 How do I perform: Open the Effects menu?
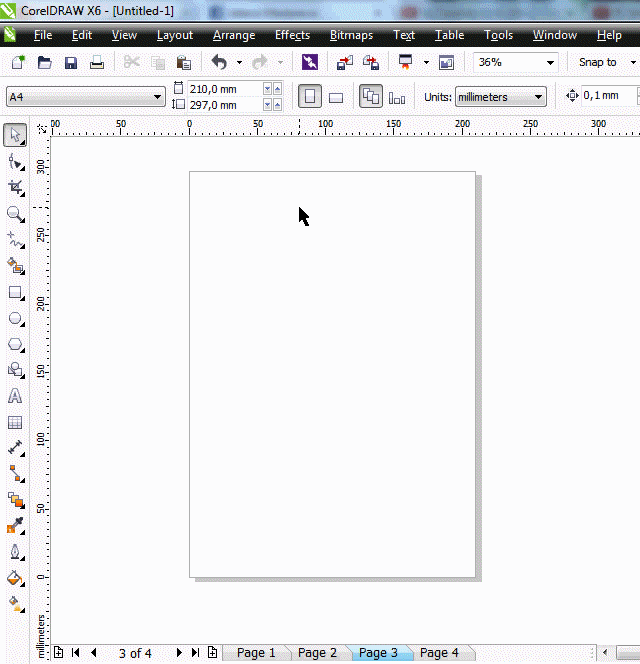pyautogui.click(x=292, y=35)
